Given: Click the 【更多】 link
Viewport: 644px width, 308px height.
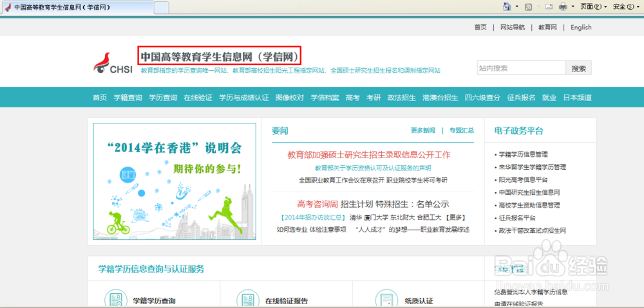Looking at the screenshot, I should pyautogui.click(x=454, y=217).
